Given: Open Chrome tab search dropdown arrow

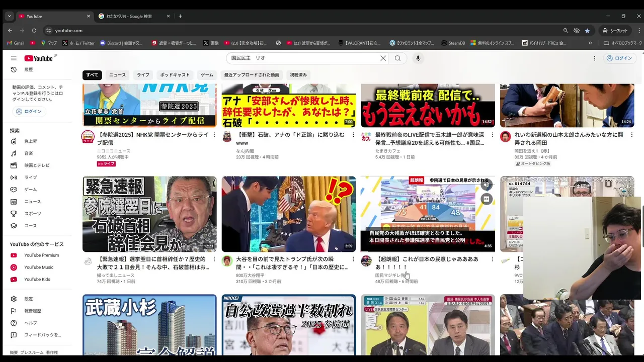Looking at the screenshot, I should tap(9, 16).
